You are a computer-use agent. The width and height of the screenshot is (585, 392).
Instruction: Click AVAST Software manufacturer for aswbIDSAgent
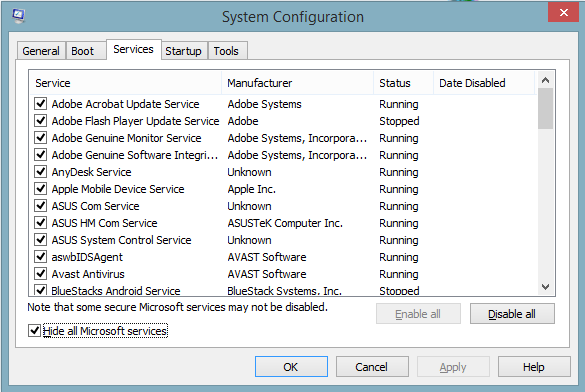pos(267,257)
